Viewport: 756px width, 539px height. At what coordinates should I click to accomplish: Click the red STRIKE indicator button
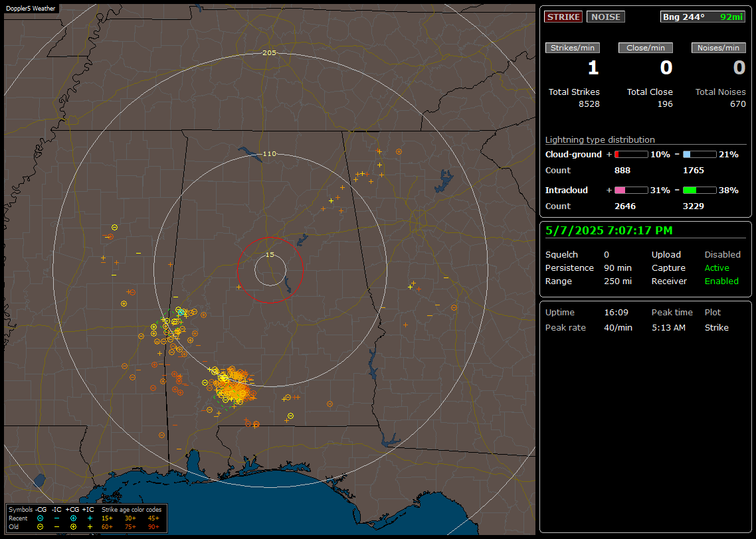(x=563, y=17)
